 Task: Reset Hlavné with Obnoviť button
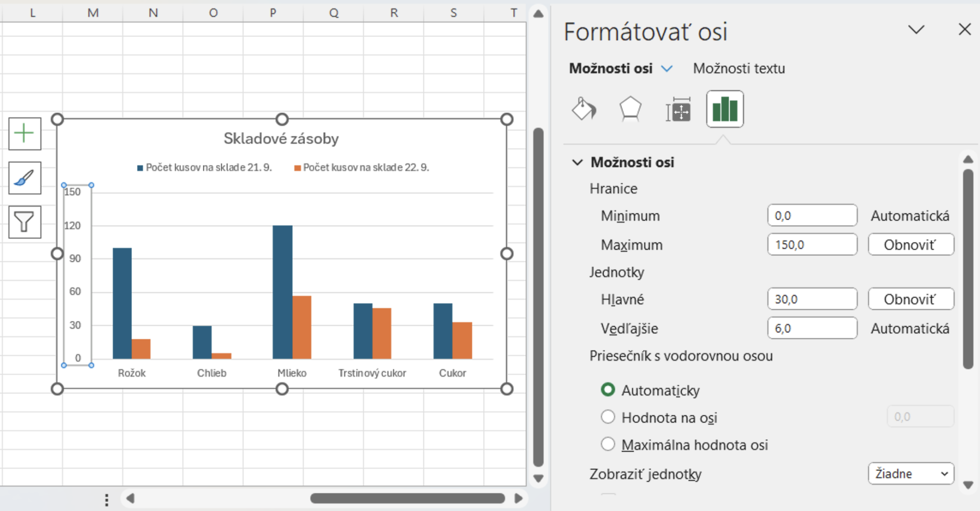911,299
